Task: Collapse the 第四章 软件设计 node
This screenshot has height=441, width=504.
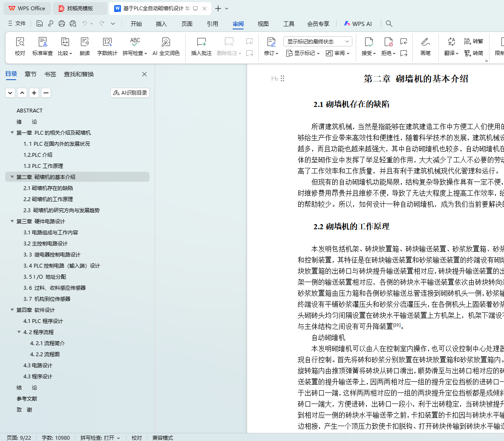Action: coord(12,310)
